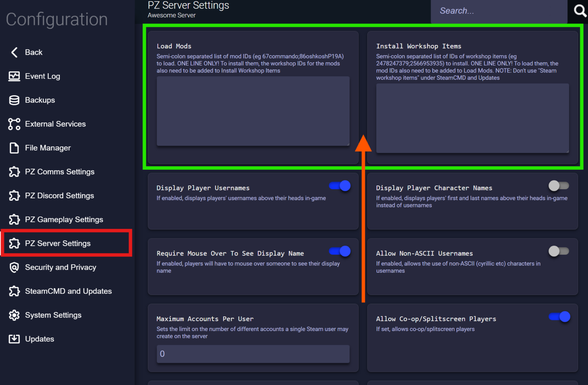The width and height of the screenshot is (588, 385).
Task: Select the Backups database icon
Action: [x=14, y=100]
